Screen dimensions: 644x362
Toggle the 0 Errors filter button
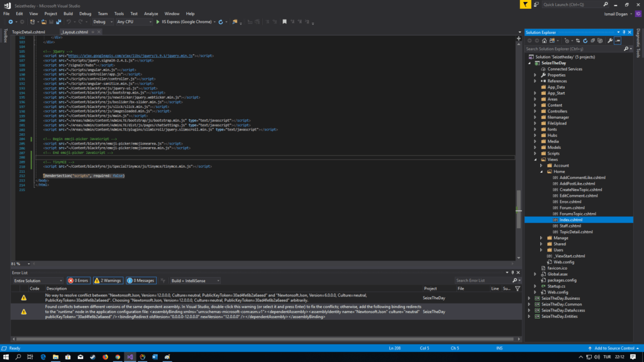click(x=78, y=281)
